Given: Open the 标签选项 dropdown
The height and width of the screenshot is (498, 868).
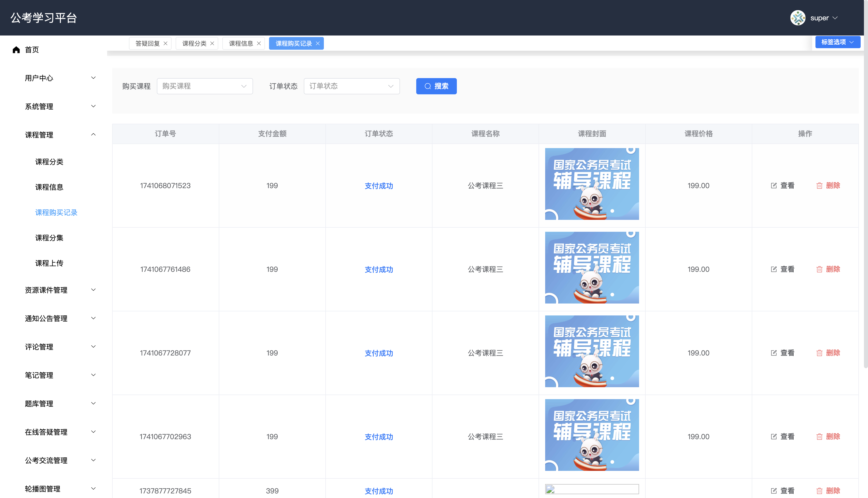Looking at the screenshot, I should [837, 42].
